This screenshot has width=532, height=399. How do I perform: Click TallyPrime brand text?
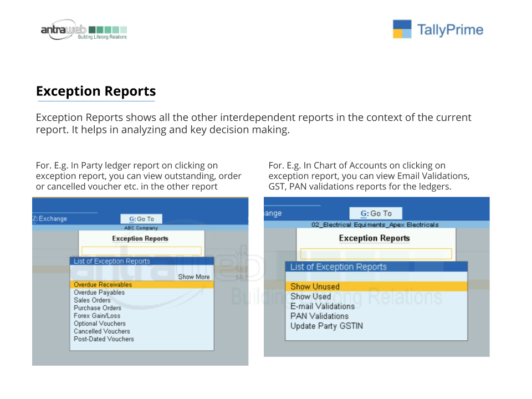(450, 30)
